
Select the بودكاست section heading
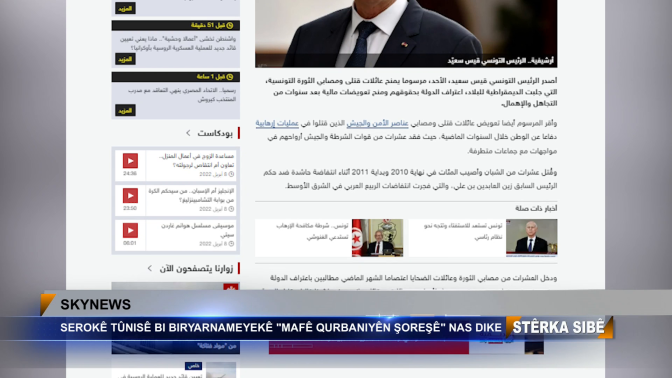tap(215, 133)
